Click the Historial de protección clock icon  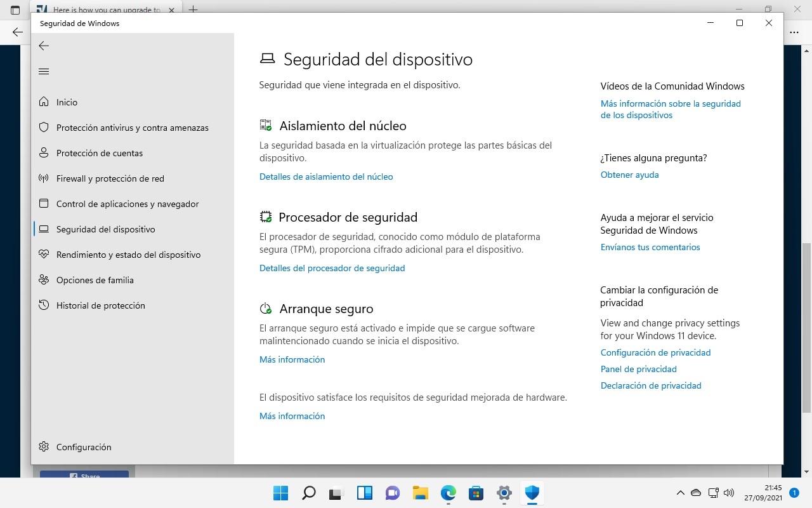(44, 305)
